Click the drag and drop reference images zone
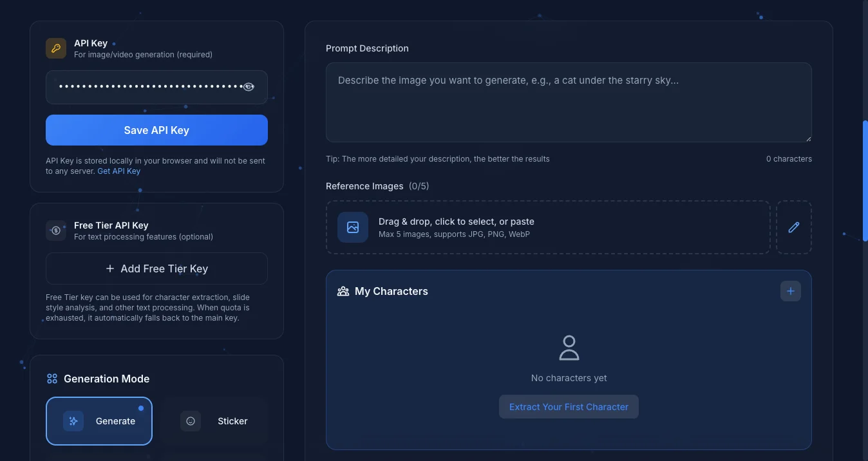The image size is (868, 461). tap(547, 227)
